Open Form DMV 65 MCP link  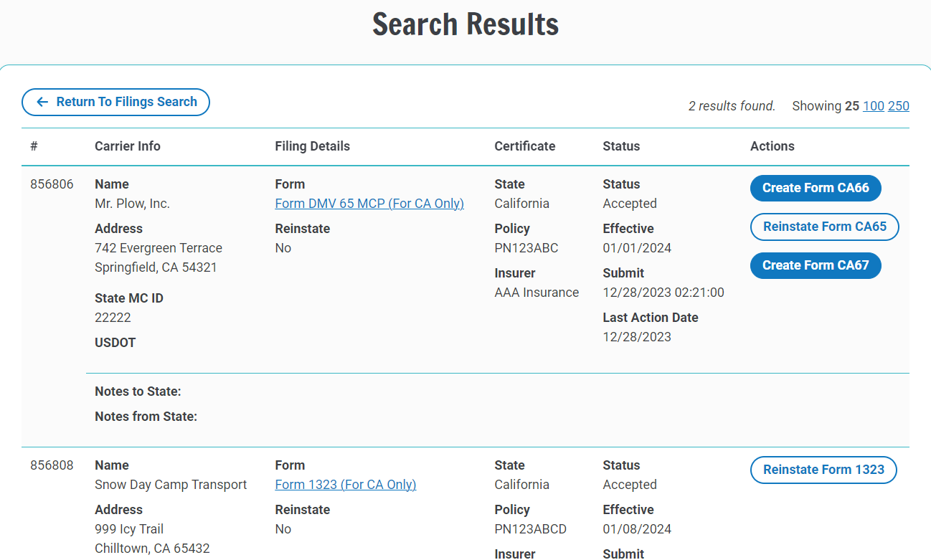point(369,203)
